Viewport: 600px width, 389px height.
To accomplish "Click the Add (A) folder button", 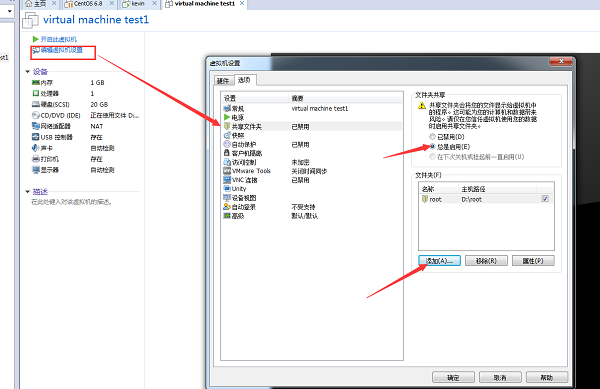I will 439,260.
